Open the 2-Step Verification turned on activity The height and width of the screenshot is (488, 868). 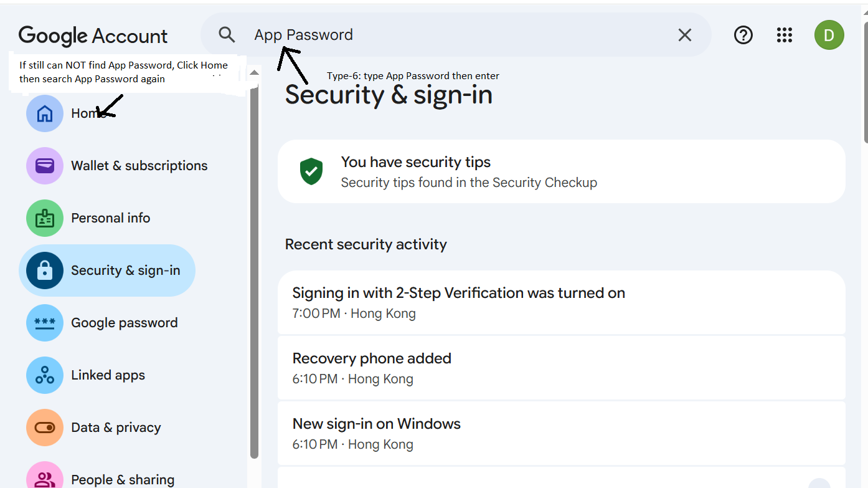coord(562,302)
